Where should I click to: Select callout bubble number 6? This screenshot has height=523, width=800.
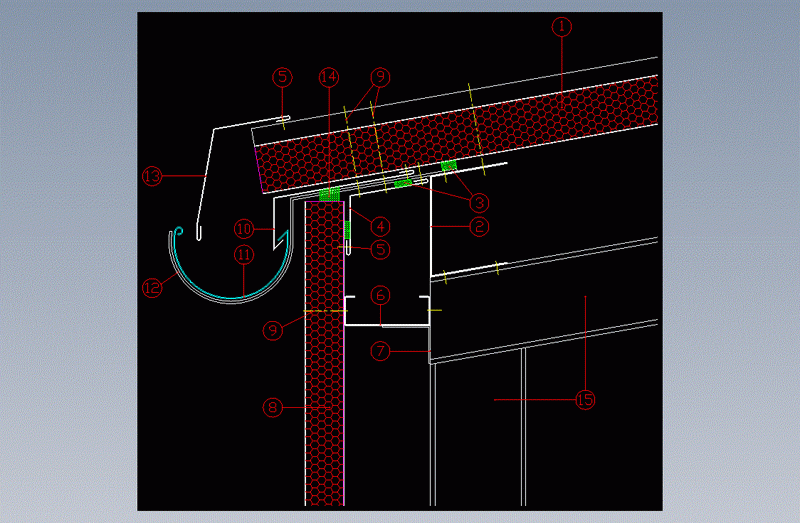[x=380, y=295]
